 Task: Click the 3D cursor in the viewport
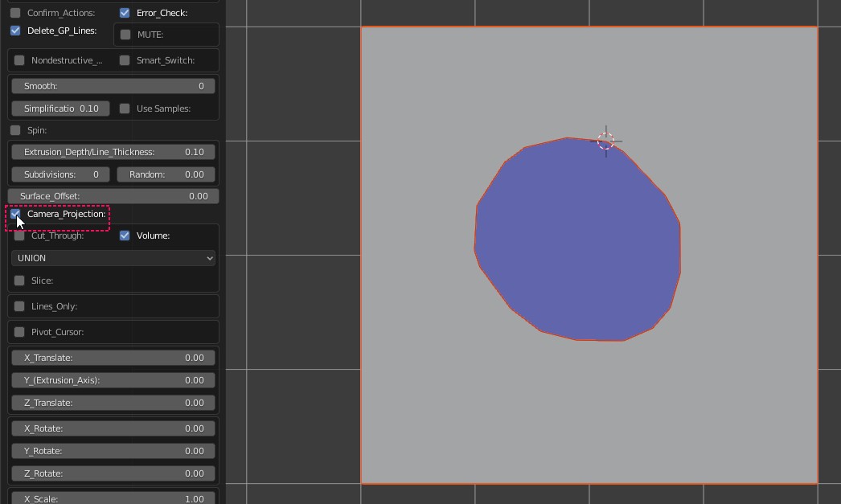606,141
